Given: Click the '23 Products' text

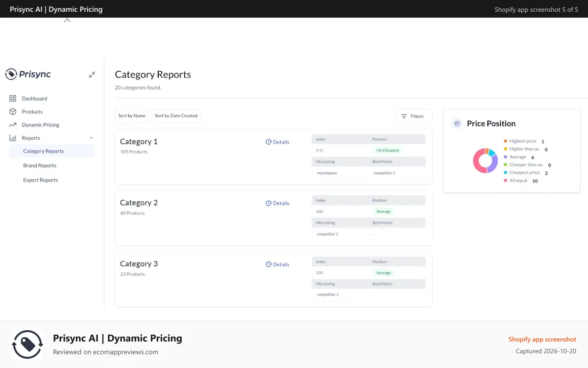Looking at the screenshot, I should (x=132, y=274).
